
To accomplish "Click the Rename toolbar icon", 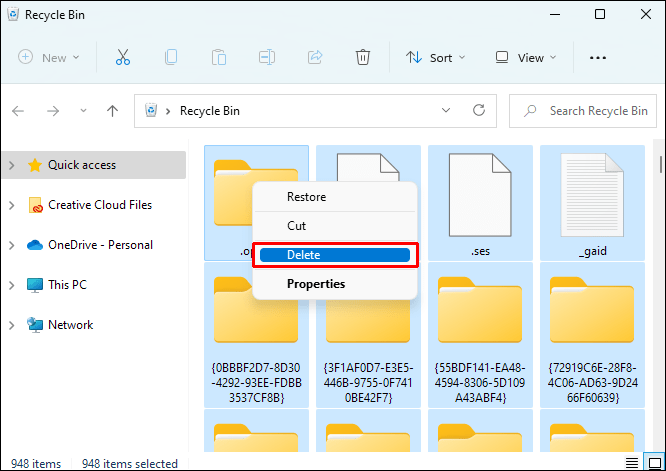I will click(x=267, y=57).
